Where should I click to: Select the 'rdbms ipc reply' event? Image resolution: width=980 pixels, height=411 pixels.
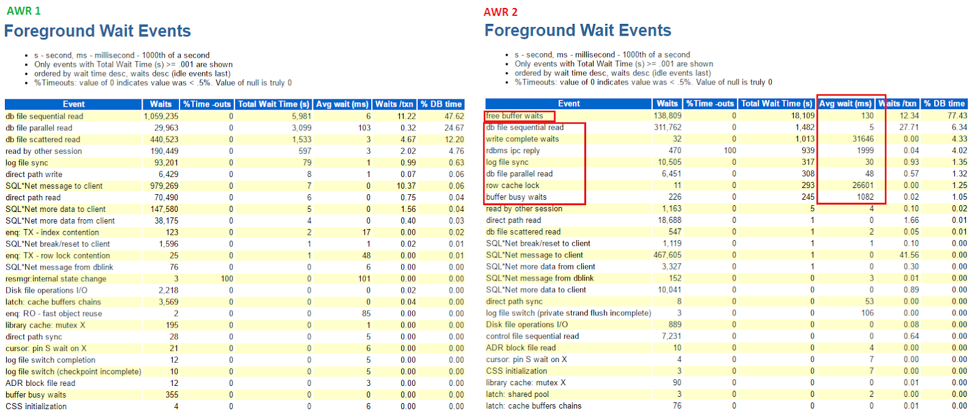click(513, 151)
